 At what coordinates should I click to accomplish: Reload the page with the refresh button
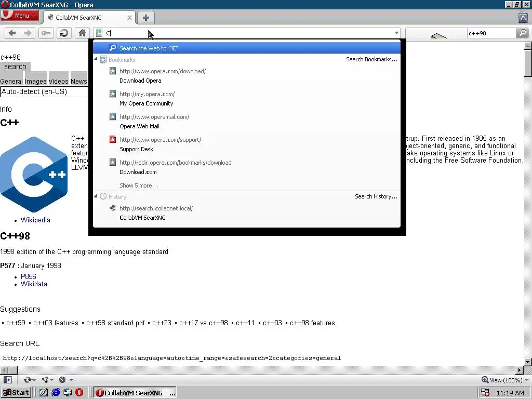pos(64,33)
